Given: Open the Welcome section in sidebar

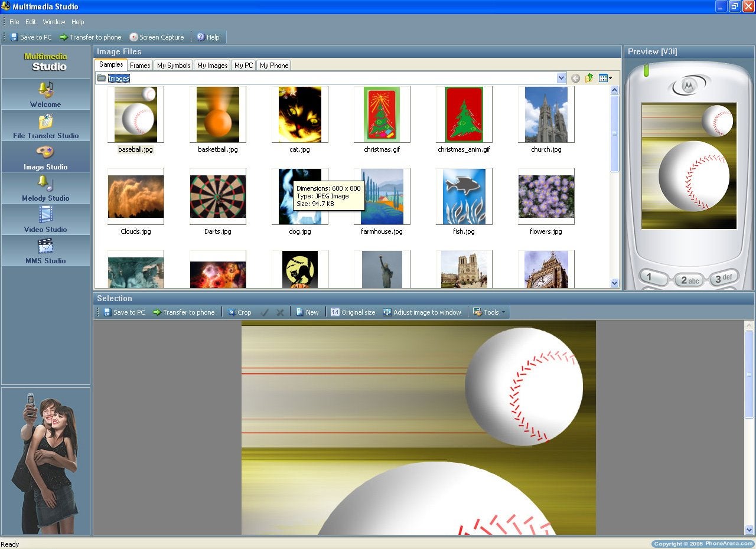Looking at the screenshot, I should [45, 94].
